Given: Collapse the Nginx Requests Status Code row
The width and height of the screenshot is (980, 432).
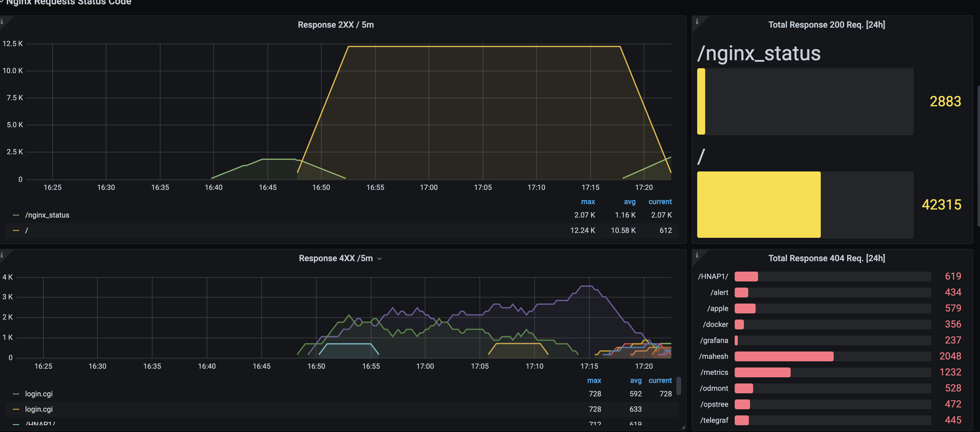Looking at the screenshot, I should pos(69,2).
